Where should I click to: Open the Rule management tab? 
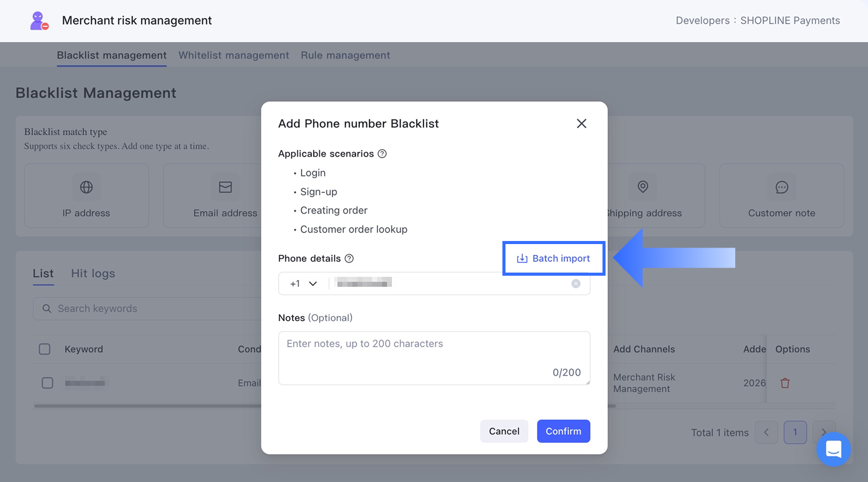(x=345, y=55)
